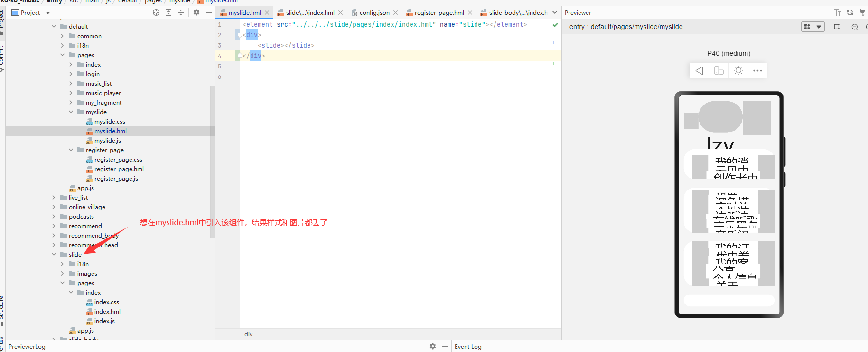Open myslide.js file
868x352 pixels.
coord(108,141)
